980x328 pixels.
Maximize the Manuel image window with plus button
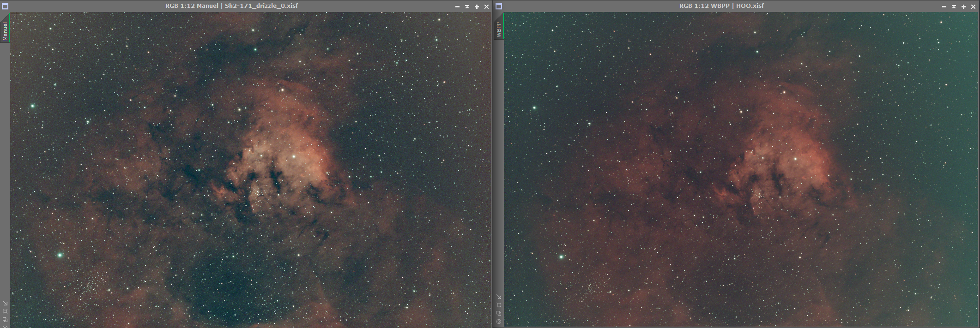(x=477, y=6)
